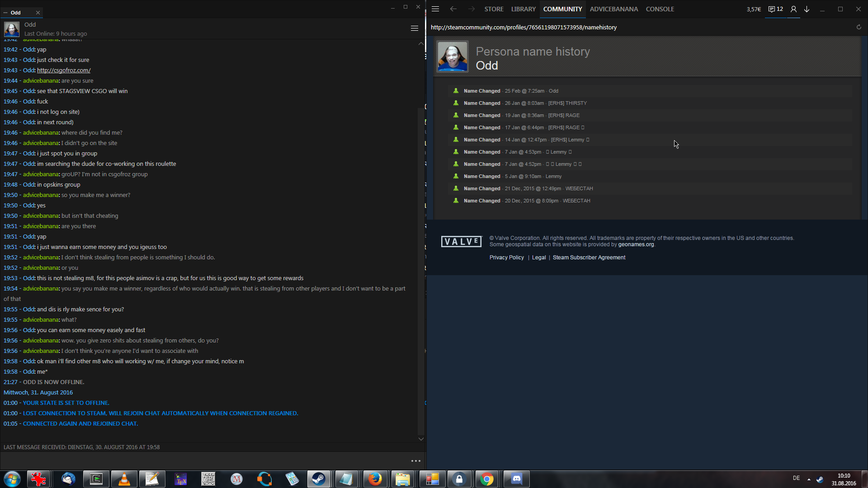This screenshot has height=488, width=868.
Task: Open the chat window options menu
Action: (414, 28)
